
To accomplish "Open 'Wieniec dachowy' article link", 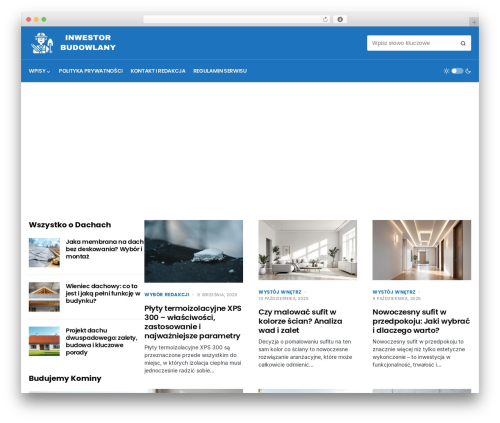I will (103, 293).
